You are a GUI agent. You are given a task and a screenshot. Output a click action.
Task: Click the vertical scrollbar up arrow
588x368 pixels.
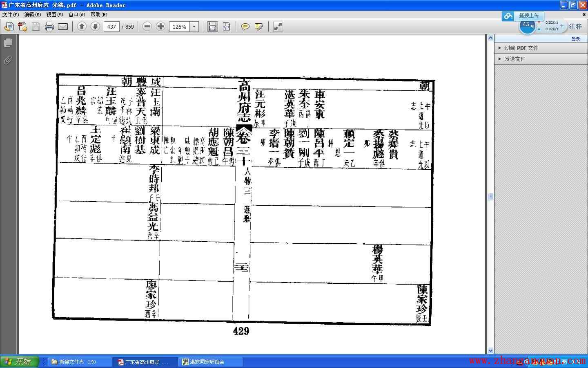[x=490, y=38]
